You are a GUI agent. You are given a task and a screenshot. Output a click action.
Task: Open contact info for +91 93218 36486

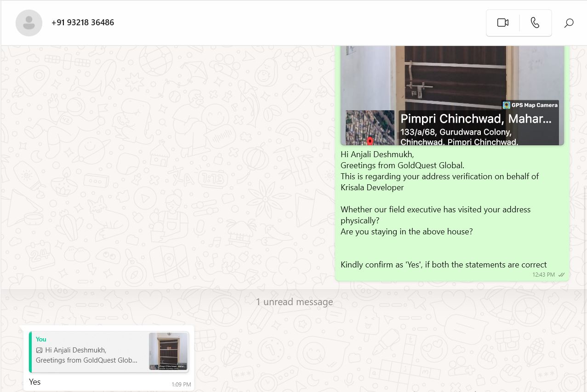(83, 23)
